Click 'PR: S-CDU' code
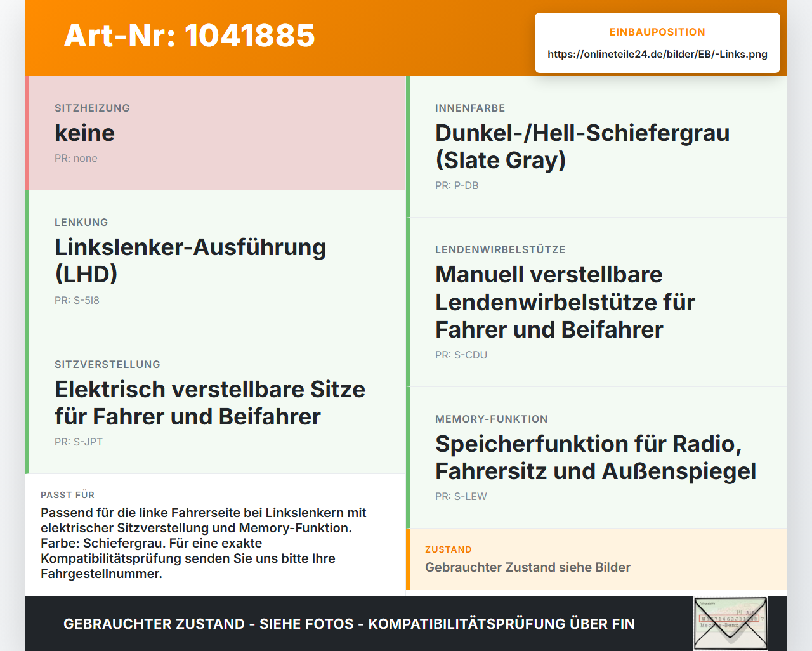This screenshot has height=651, width=812. coord(461,355)
